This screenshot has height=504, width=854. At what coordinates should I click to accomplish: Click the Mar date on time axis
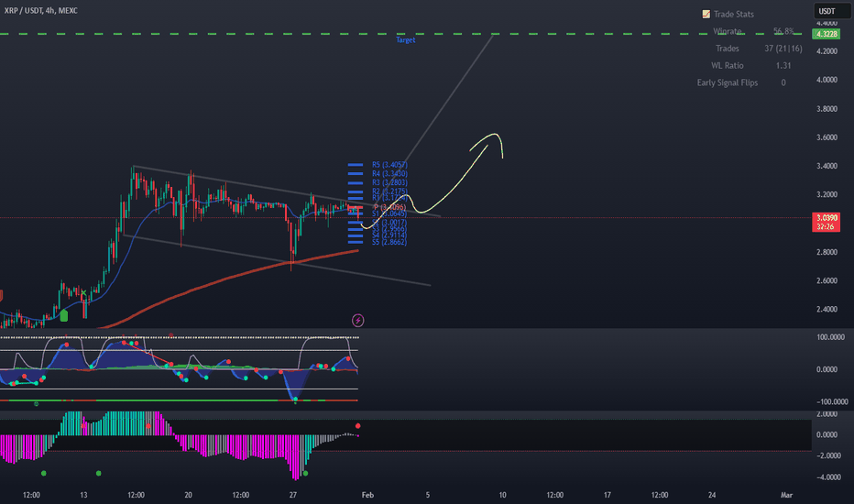(x=786, y=495)
